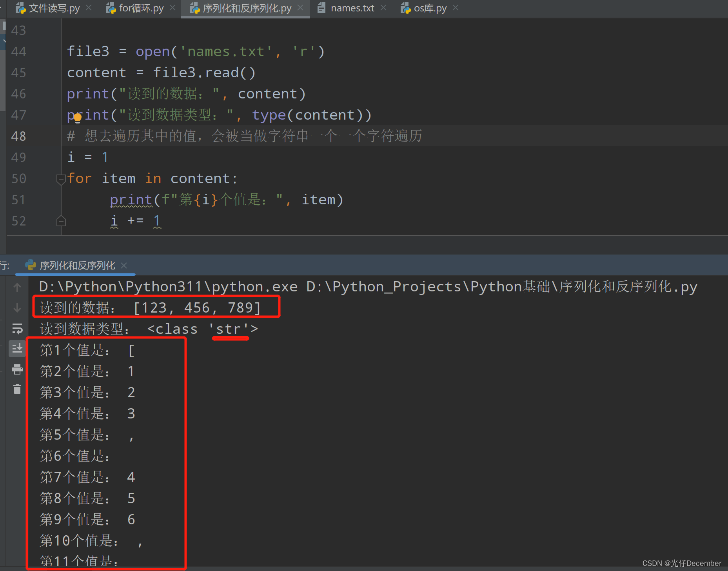Screen dimensions: 728x571
Task: Click the 'for item in content:' line
Action: click(152, 179)
